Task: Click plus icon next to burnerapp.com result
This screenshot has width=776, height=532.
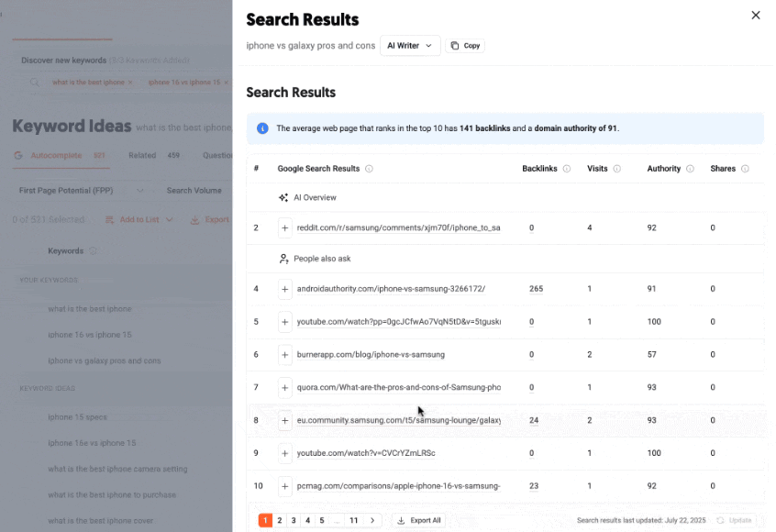Action: pos(284,355)
